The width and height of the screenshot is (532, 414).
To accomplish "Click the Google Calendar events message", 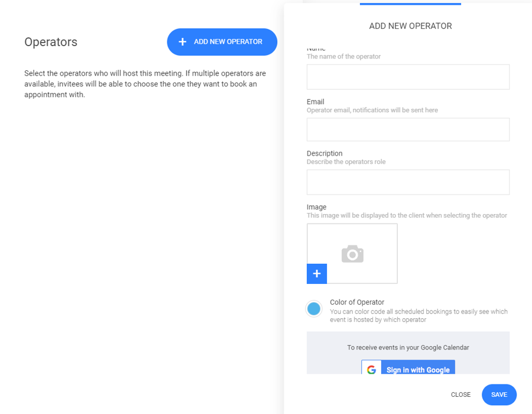I will 408,348.
